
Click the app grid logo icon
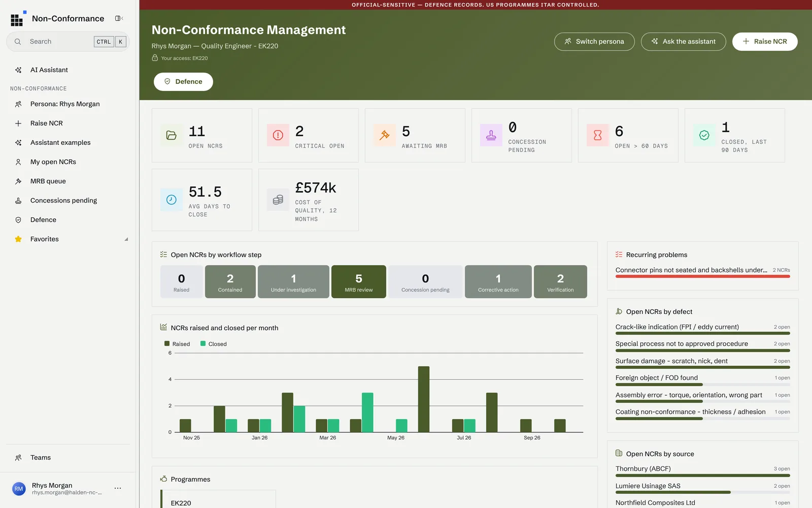pyautogui.click(x=18, y=19)
